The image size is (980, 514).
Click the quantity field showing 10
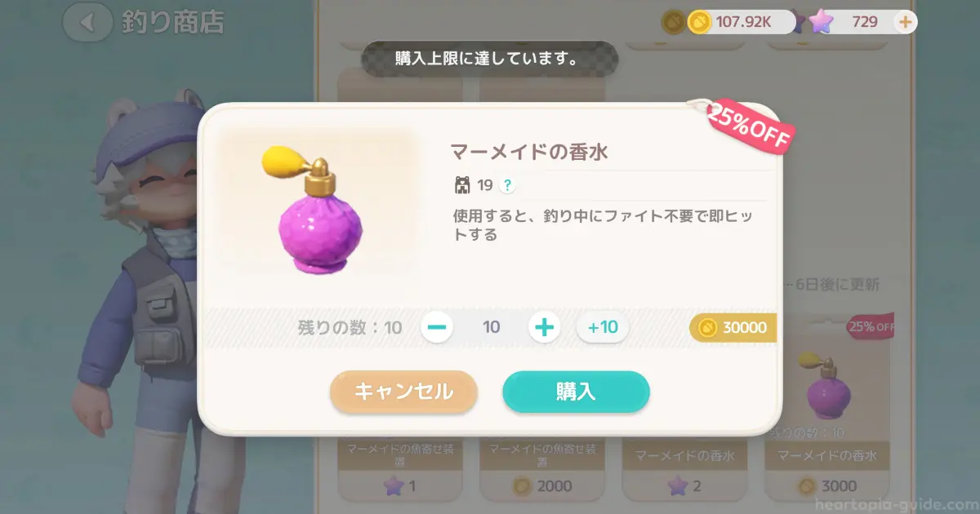click(491, 328)
